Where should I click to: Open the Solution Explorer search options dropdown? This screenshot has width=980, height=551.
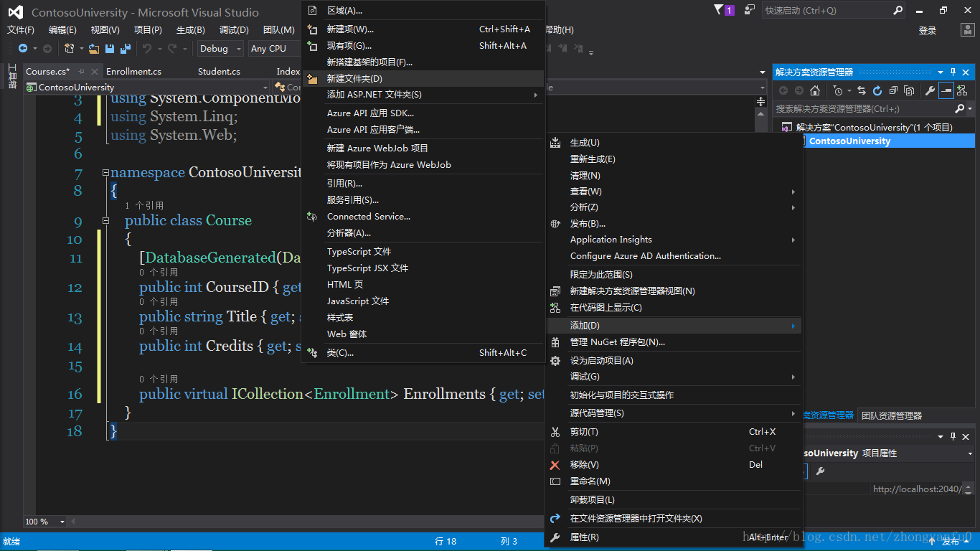coord(971,109)
